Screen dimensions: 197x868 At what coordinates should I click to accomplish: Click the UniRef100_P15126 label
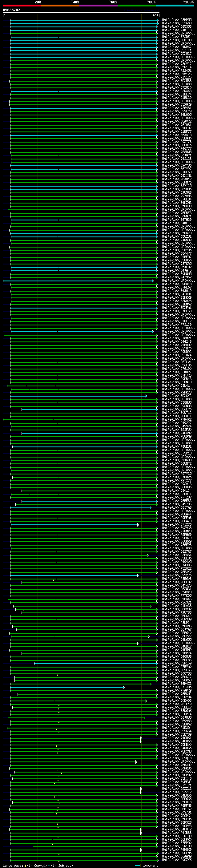[x=177, y=74]
